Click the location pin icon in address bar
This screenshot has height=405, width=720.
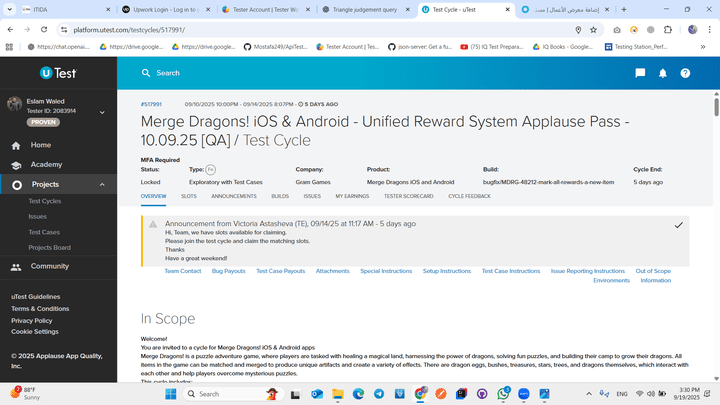[x=578, y=30]
